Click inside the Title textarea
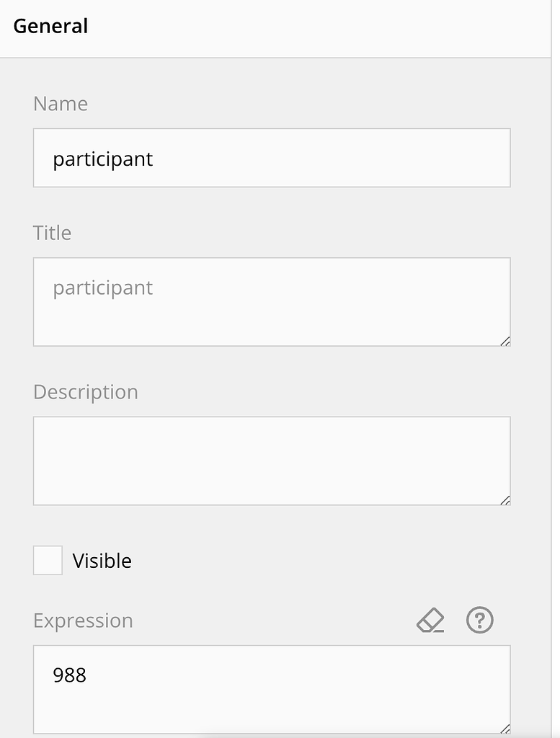This screenshot has width=560, height=738. [x=272, y=301]
